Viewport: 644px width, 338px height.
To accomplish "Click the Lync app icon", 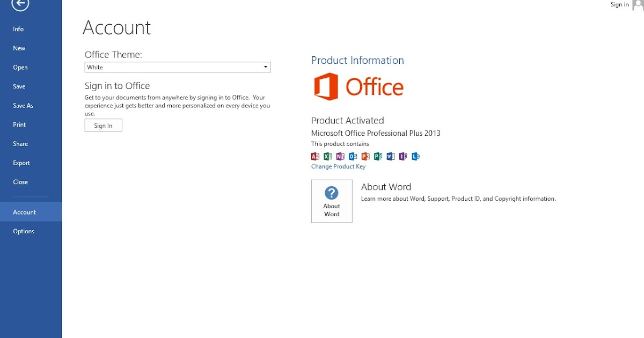I will [415, 157].
